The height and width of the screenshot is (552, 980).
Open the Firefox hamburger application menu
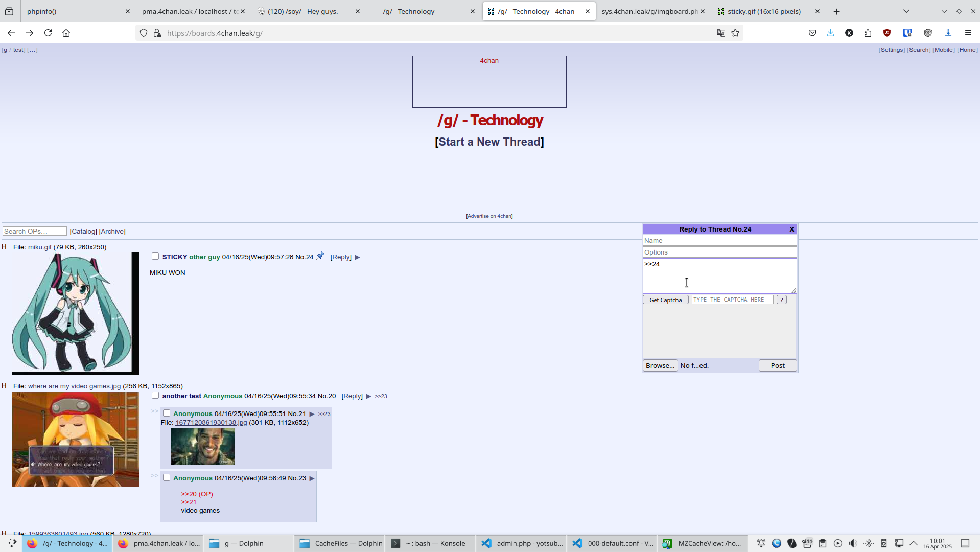pyautogui.click(x=968, y=33)
